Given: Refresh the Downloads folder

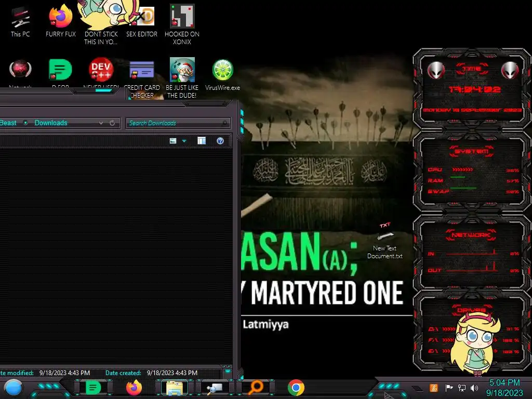Looking at the screenshot, I should pyautogui.click(x=112, y=123).
